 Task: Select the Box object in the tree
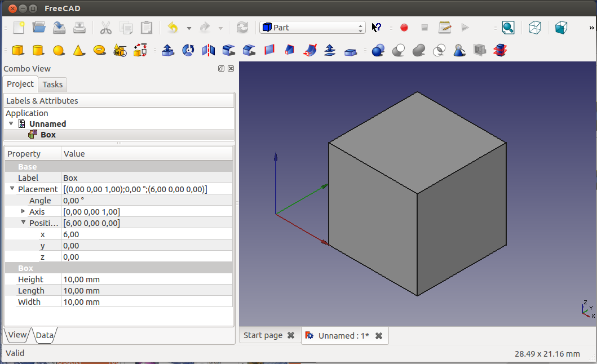pyautogui.click(x=48, y=135)
